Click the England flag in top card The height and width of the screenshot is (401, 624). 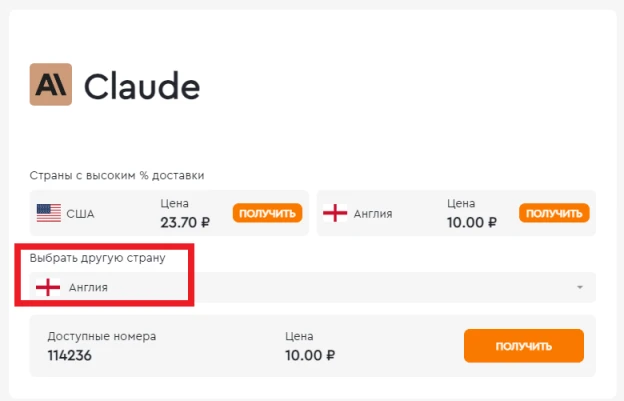[x=335, y=213]
